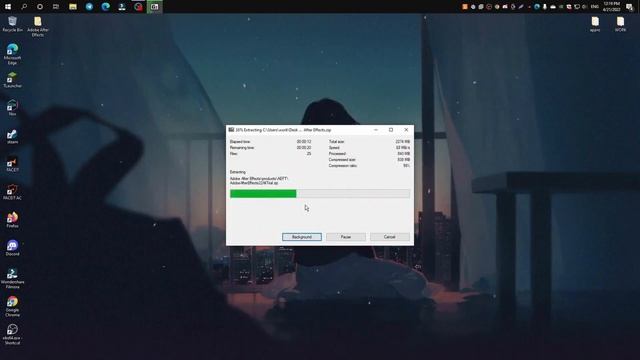
Task: Click the 7-Zip icon in dialog title bar
Action: [231, 130]
